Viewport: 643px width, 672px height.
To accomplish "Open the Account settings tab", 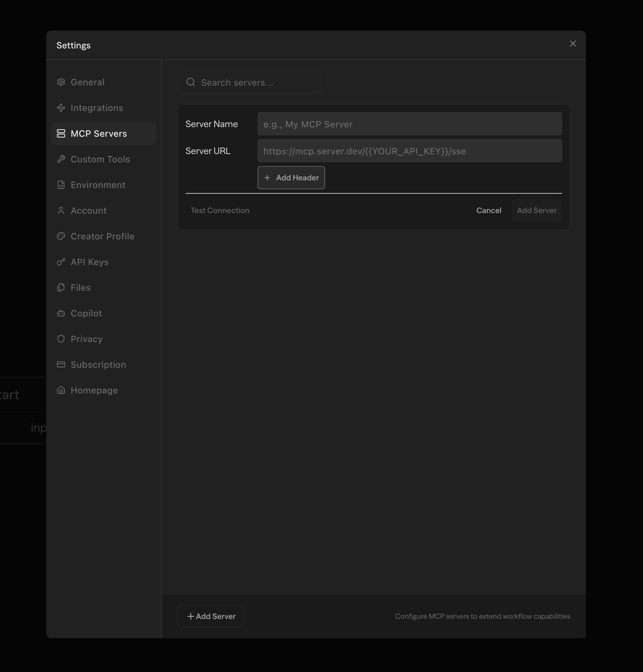I will click(88, 211).
